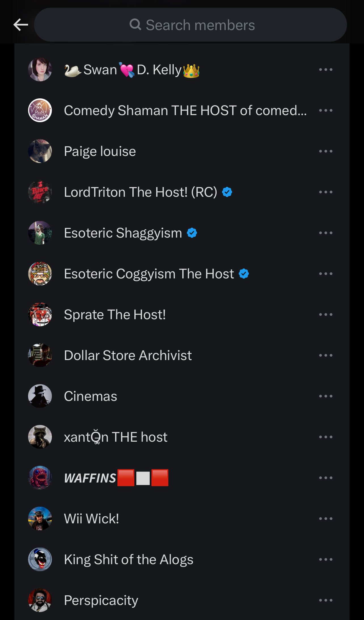The width and height of the screenshot is (364, 620).
Task: Click the verified badge on Esoteric Shaggyism
Action: pyautogui.click(x=192, y=233)
